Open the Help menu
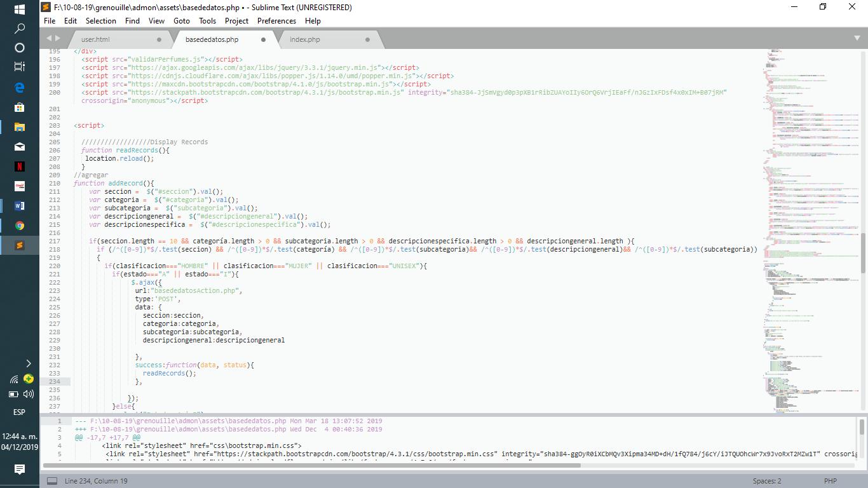The width and height of the screenshot is (868, 488). point(313,20)
